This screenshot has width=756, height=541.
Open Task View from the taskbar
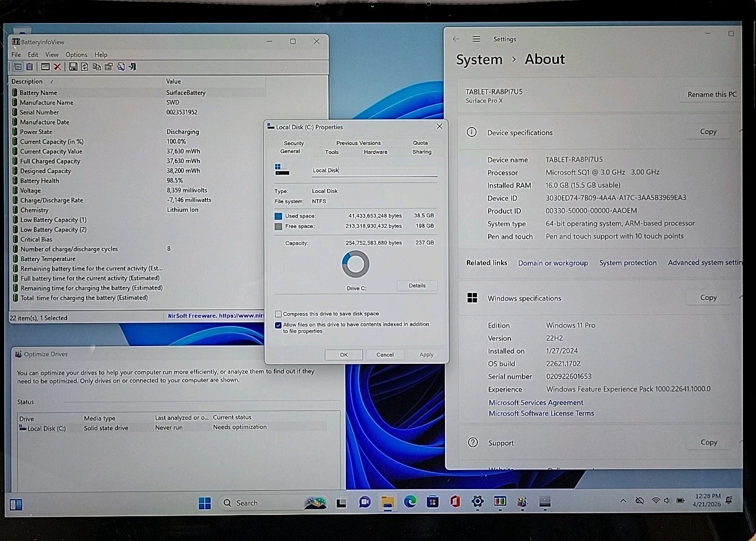click(x=341, y=503)
